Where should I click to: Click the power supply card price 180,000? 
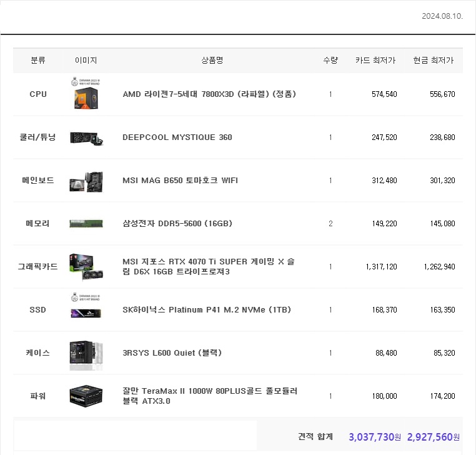coord(384,396)
